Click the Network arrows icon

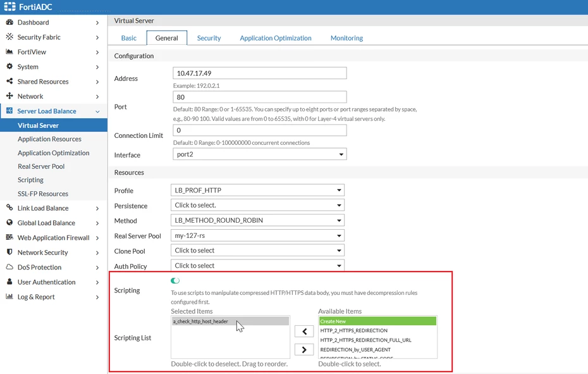[9, 96]
